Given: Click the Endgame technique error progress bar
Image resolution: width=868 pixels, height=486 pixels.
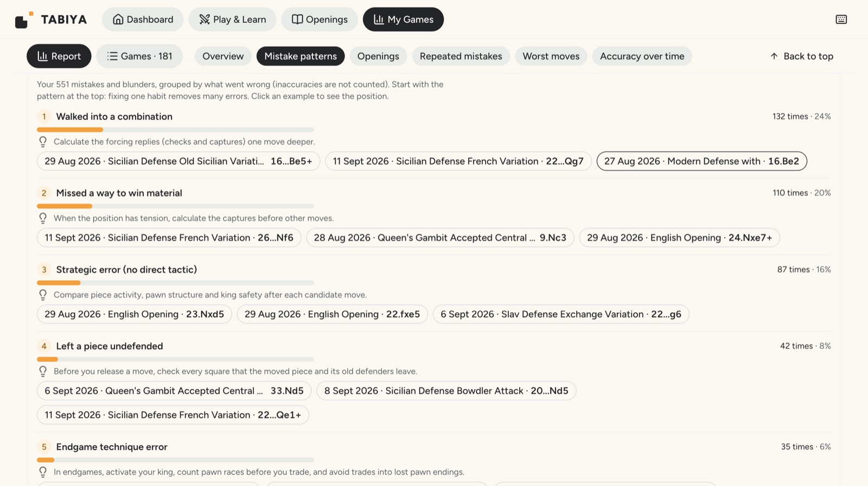Looking at the screenshot, I should pos(175,460).
